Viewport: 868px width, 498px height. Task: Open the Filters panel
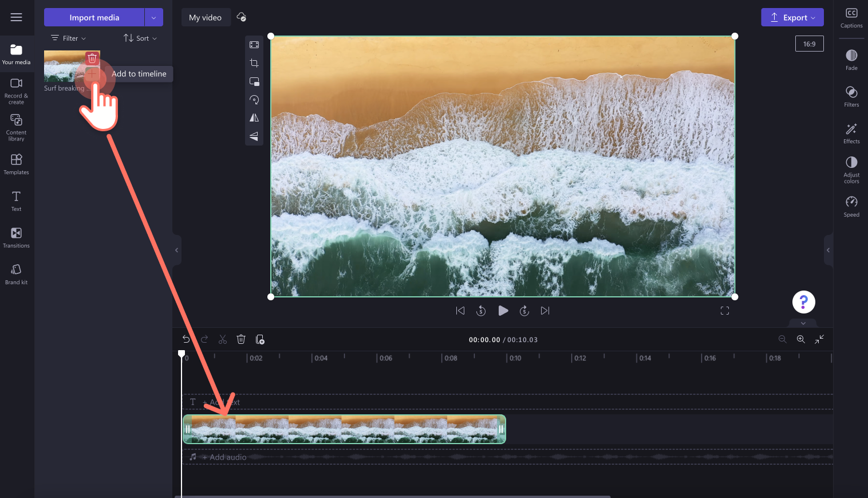(x=851, y=96)
